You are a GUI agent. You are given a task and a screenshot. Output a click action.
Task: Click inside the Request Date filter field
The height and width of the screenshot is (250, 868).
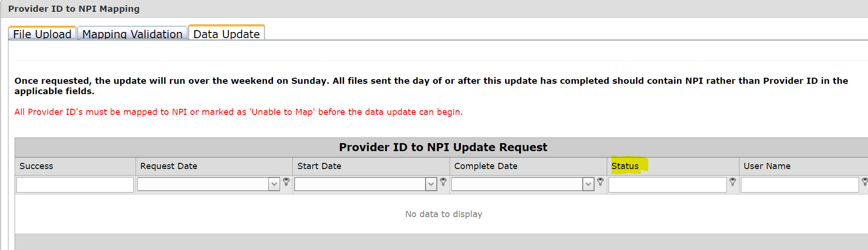203,184
